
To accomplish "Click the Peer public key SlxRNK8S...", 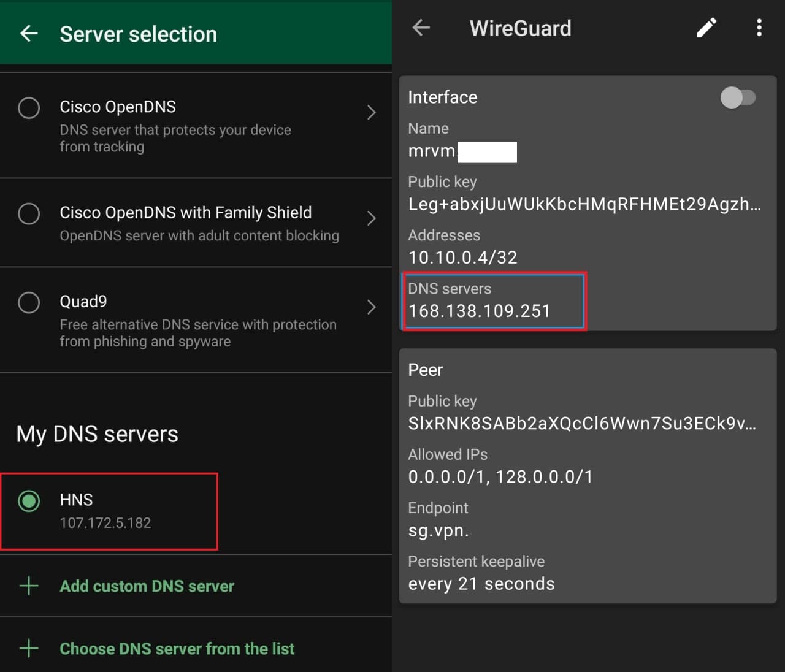I will pyautogui.click(x=582, y=423).
